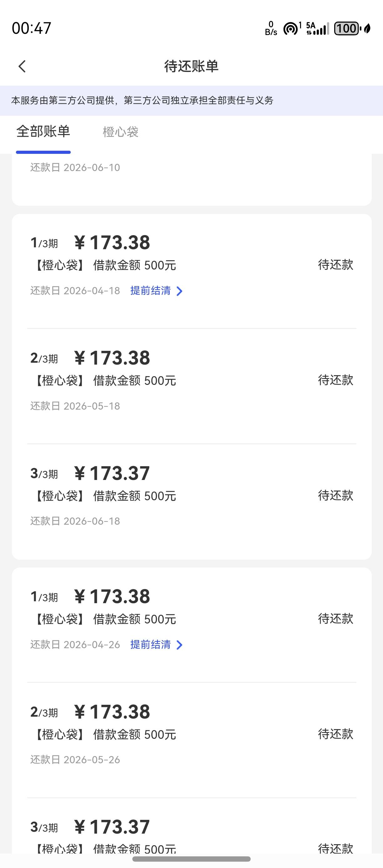Tap the 00:47 clock in status bar
Viewport: 383px width, 868px height.
[31, 28]
